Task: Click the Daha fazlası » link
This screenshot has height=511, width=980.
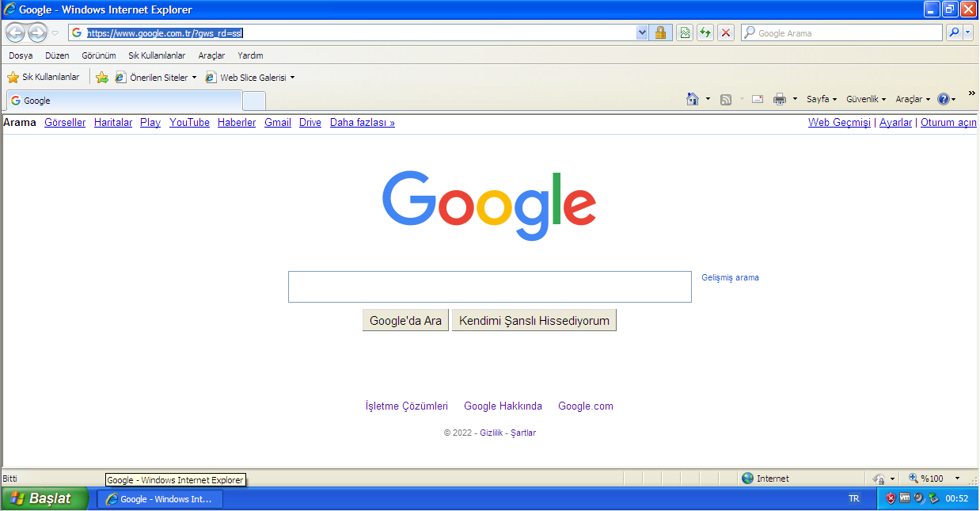Action: click(363, 123)
